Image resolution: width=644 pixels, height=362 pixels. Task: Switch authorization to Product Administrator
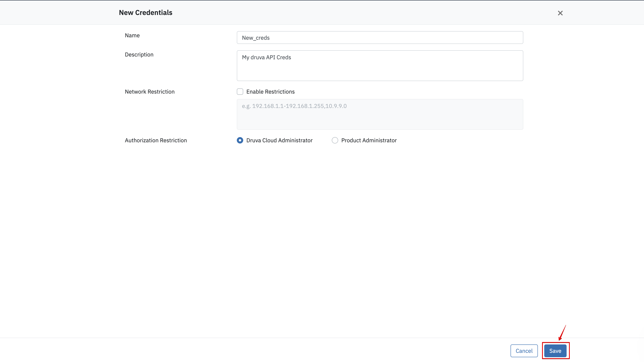(335, 140)
